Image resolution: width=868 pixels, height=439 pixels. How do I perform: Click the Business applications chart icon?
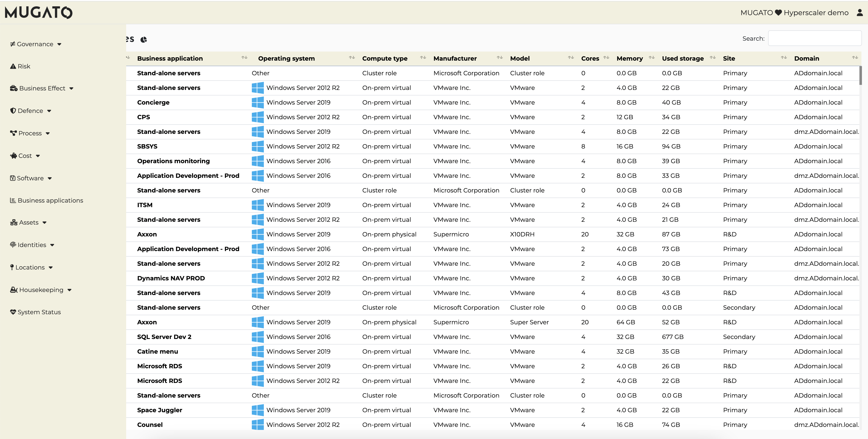pyautogui.click(x=13, y=200)
